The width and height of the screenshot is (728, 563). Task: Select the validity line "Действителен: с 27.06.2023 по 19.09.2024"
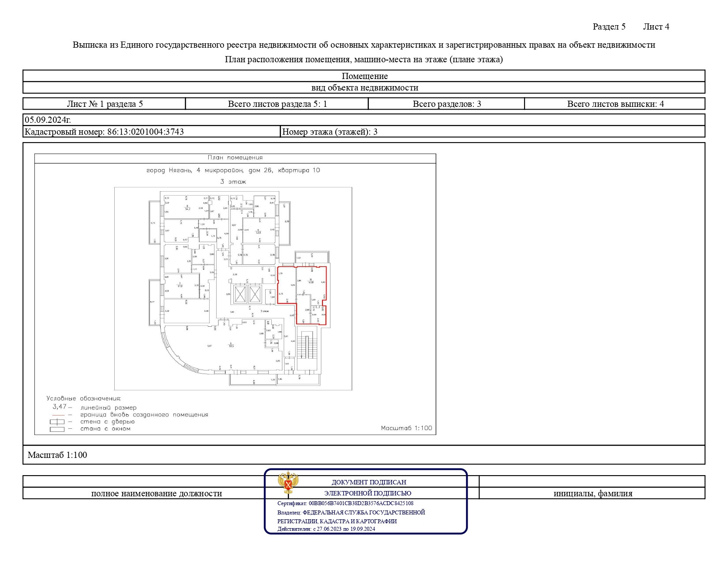pos(326,529)
